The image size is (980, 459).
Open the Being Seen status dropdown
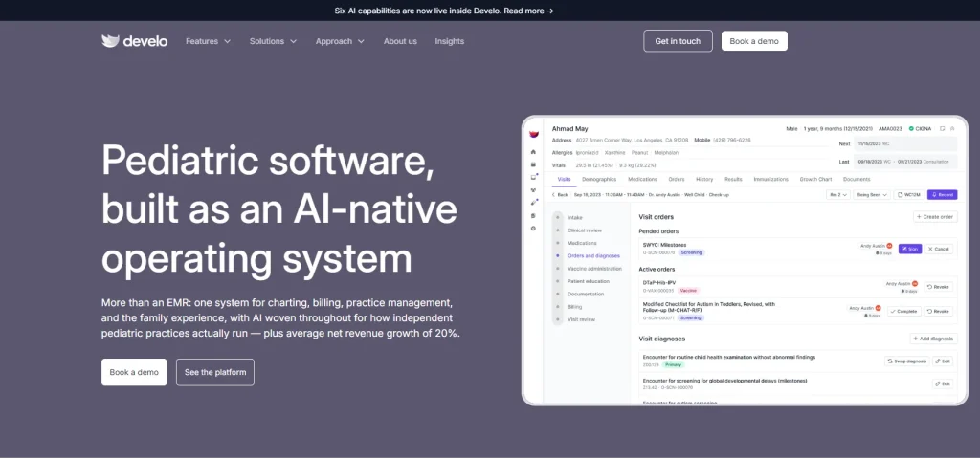[x=871, y=195]
